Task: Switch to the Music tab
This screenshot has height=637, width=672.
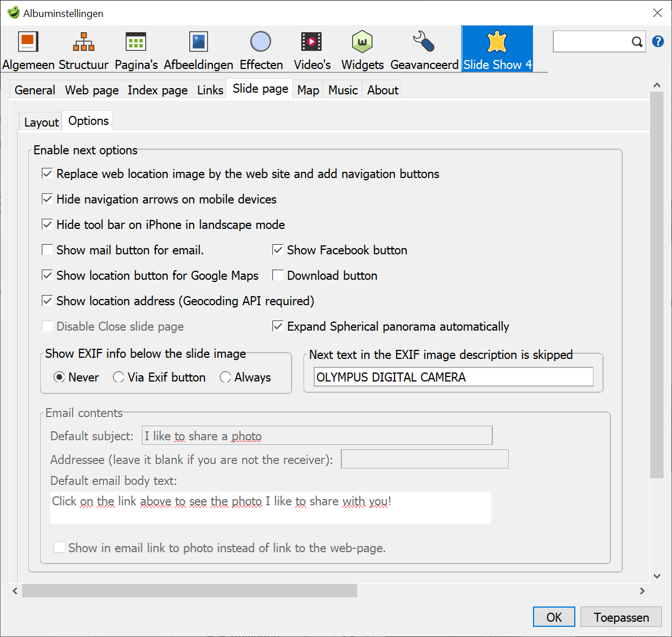Action: 342,89
